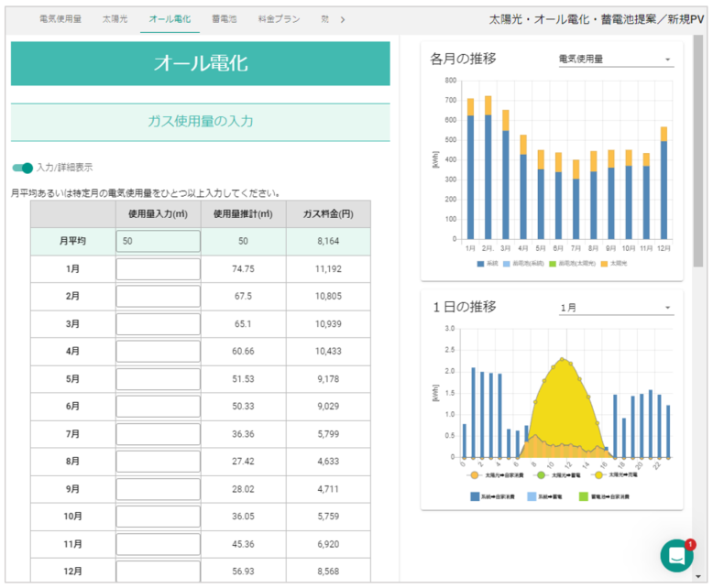This screenshot has height=588, width=713.
Task: Click the 8,164 gas fee cell
Action: (x=328, y=241)
